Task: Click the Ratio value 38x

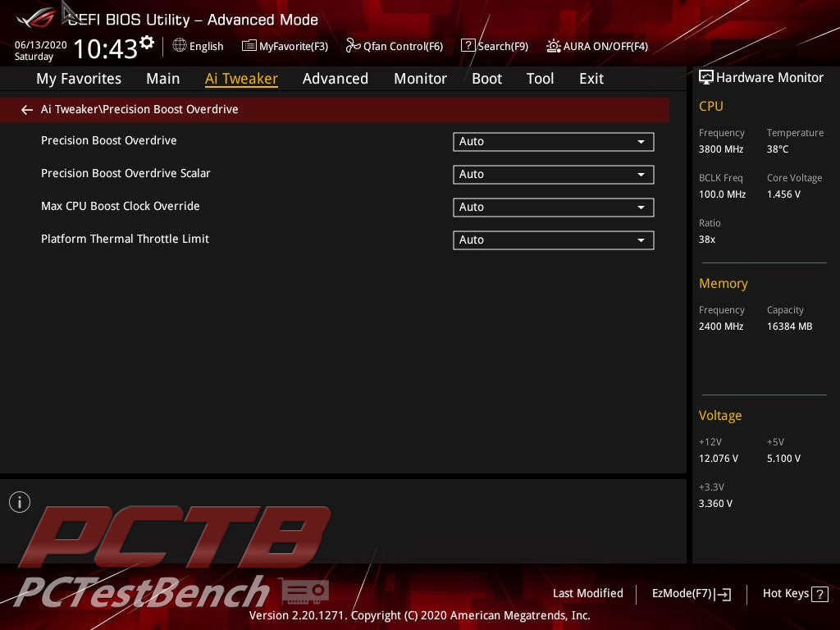Action: (707, 240)
